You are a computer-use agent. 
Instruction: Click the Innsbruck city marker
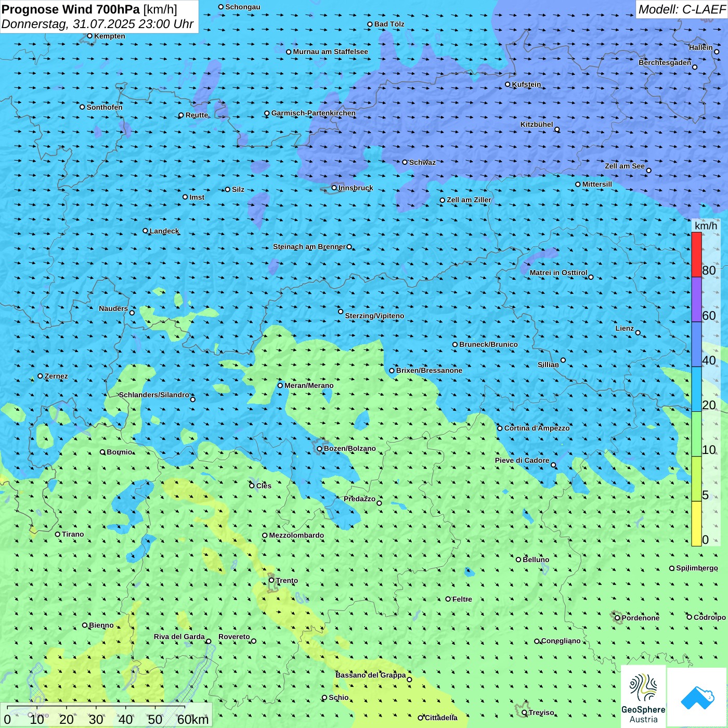(334, 188)
